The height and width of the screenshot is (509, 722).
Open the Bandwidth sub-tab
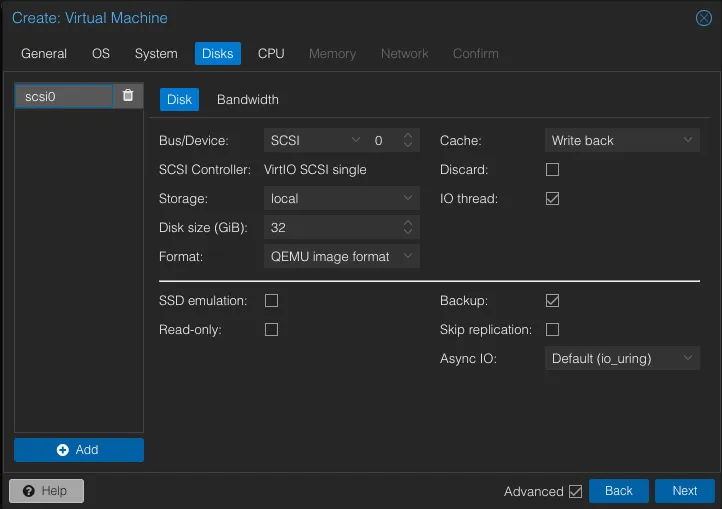tap(248, 100)
